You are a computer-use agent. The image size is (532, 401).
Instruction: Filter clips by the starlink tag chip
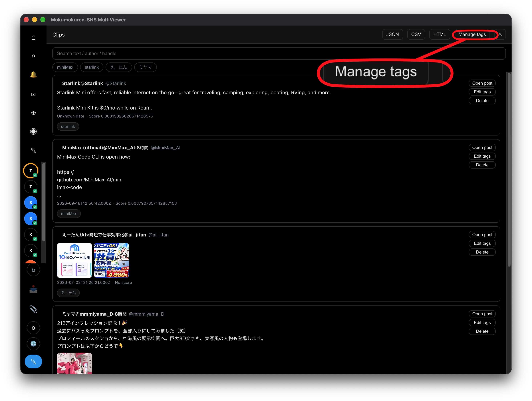click(92, 67)
